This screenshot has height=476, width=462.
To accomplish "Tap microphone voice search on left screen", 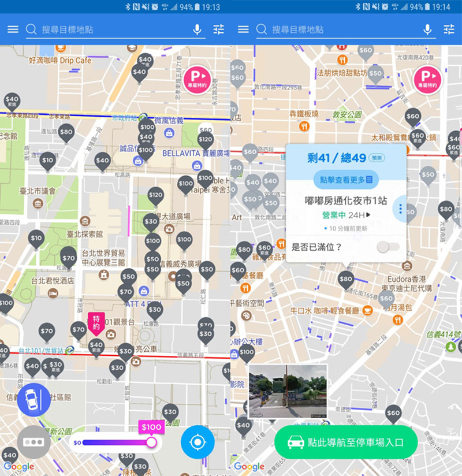I will click(x=198, y=29).
